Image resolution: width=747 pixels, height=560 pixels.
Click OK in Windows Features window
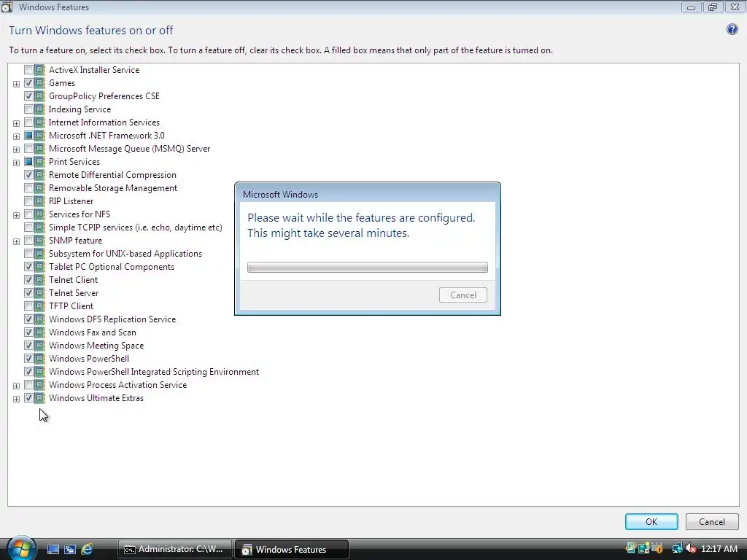[651, 521]
